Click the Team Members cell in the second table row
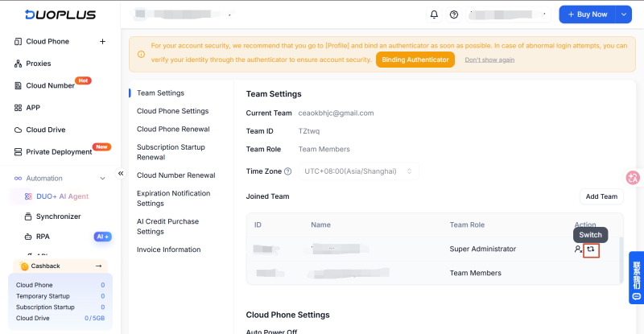The height and width of the screenshot is (334, 644). 475,273
